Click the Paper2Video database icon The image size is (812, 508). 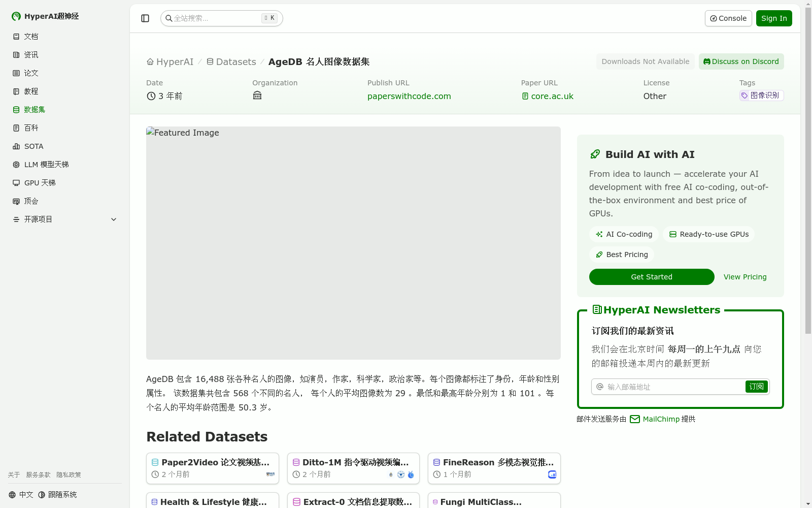click(x=155, y=462)
